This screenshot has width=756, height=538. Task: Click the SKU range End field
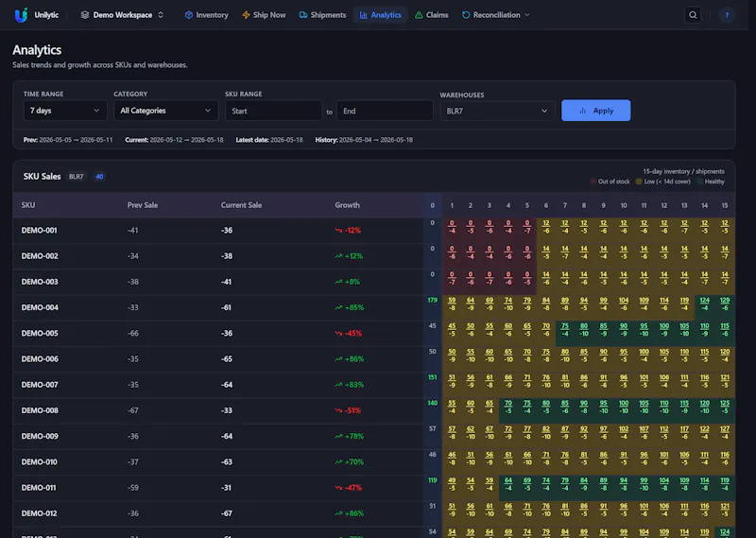click(x=385, y=111)
